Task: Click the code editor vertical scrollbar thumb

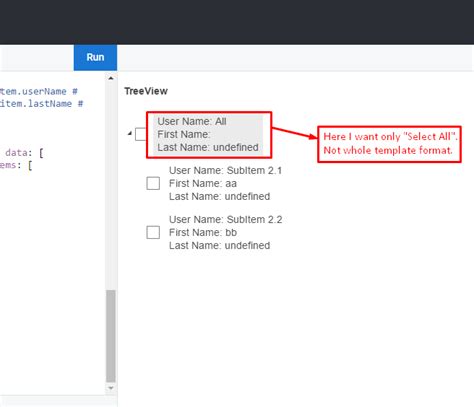Action: point(111,336)
